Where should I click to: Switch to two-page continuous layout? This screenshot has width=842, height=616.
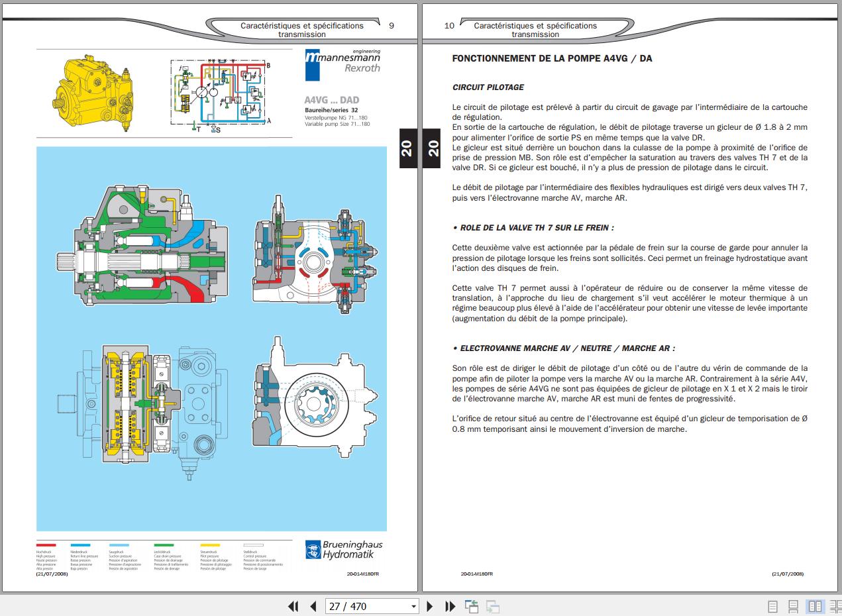835,606
